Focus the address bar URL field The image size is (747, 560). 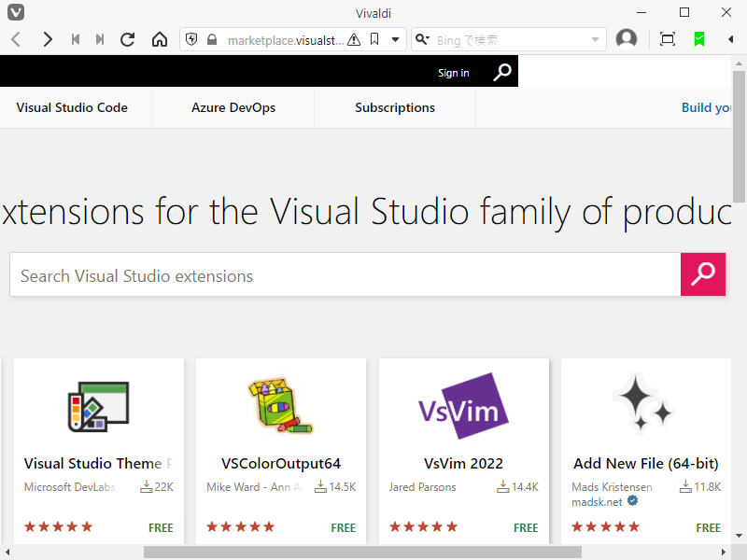click(286, 40)
